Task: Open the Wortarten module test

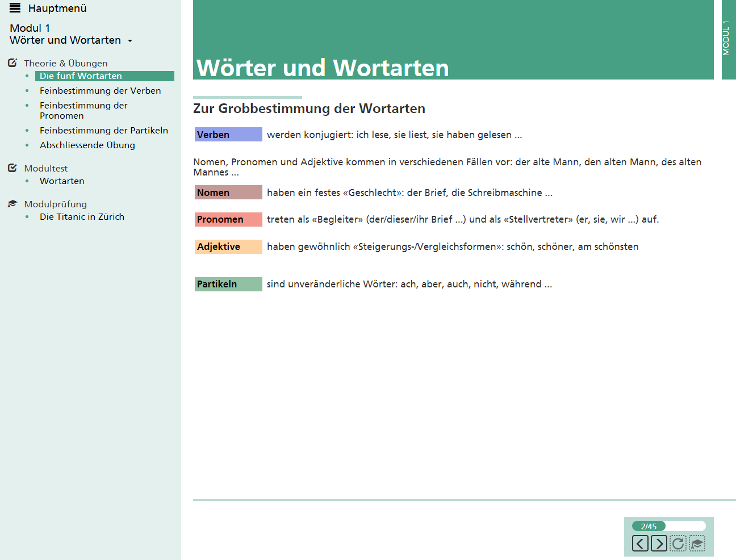Action: 62,181
